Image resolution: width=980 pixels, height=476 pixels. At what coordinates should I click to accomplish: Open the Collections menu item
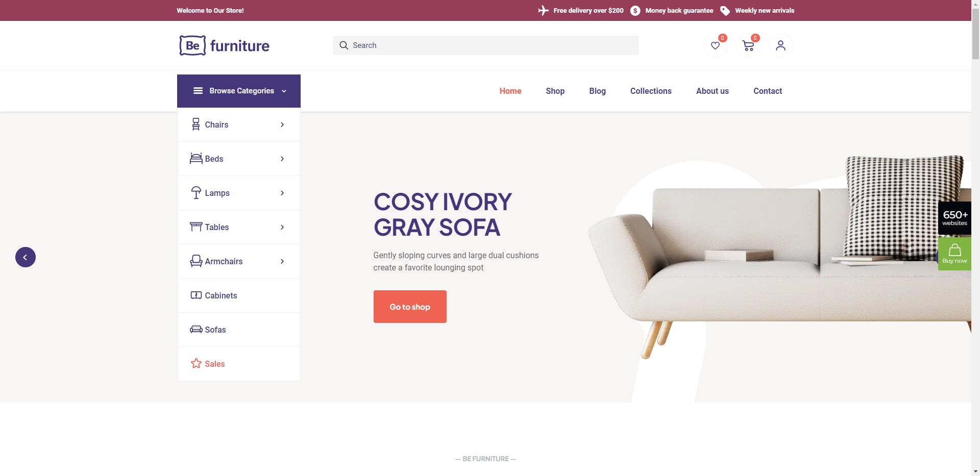coord(651,91)
